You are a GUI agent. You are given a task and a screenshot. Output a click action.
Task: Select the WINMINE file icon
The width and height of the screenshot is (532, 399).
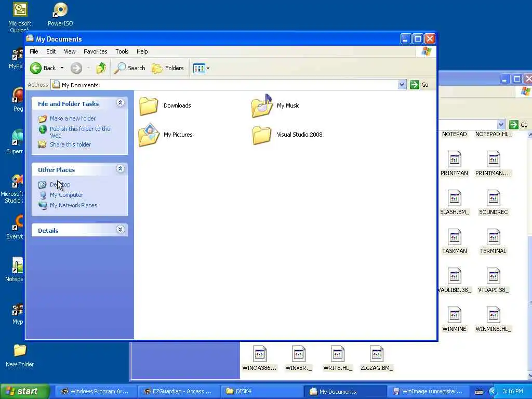point(454,315)
